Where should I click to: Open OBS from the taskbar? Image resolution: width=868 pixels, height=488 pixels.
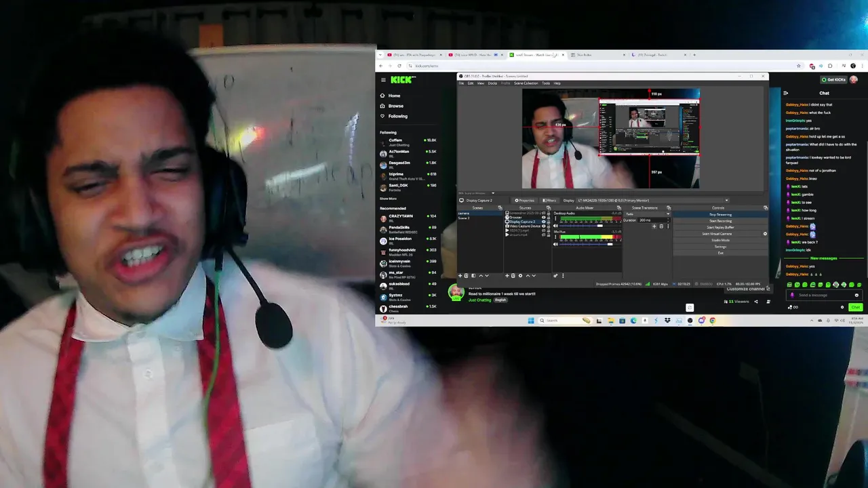pos(690,321)
